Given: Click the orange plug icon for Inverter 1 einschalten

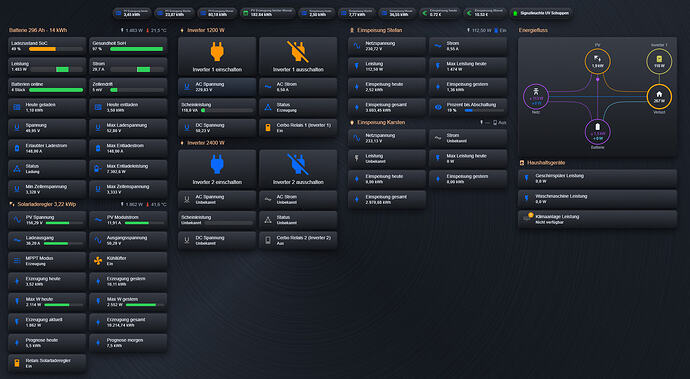Looking at the screenshot, I should 217,52.
